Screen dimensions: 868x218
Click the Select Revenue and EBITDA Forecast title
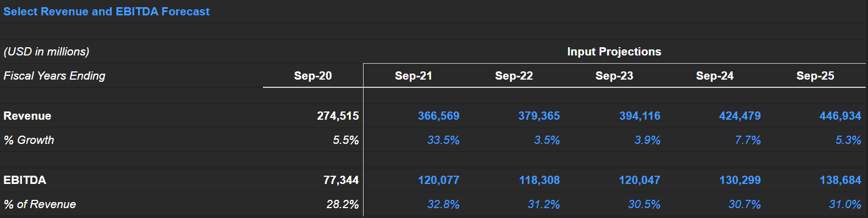click(x=107, y=12)
